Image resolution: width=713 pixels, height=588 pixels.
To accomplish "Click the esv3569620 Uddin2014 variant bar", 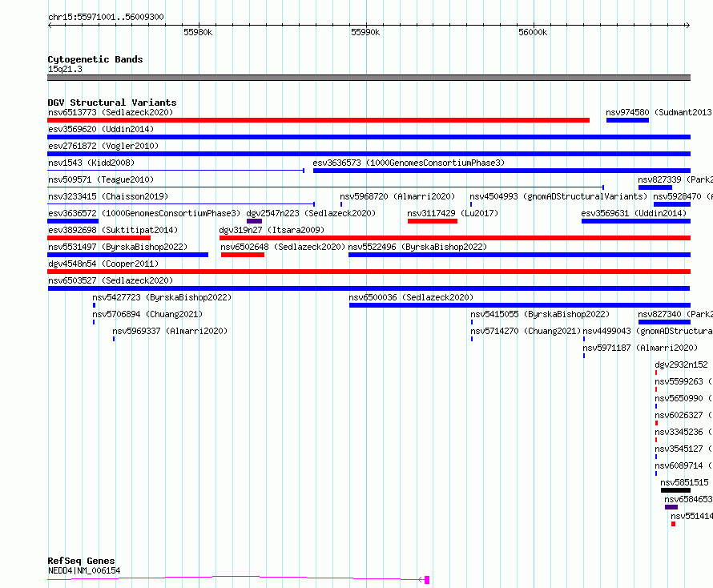I will [x=369, y=137].
